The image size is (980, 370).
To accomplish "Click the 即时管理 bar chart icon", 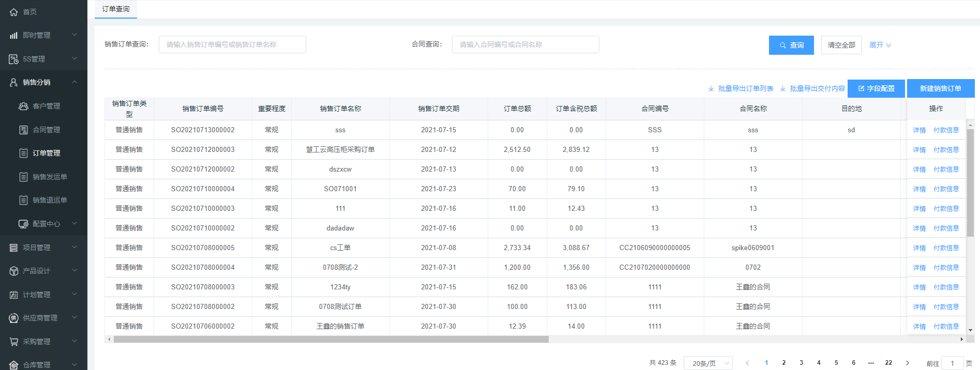I will pyautogui.click(x=13, y=35).
